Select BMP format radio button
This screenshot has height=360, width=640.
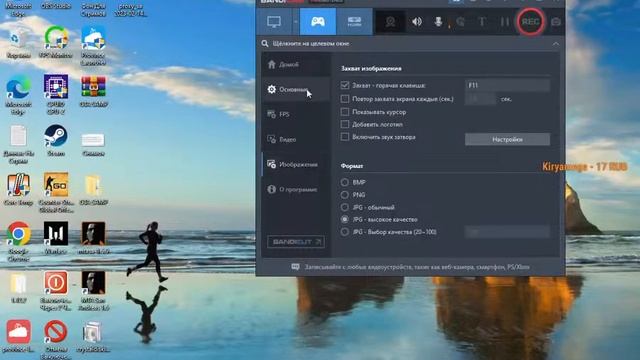click(345, 182)
